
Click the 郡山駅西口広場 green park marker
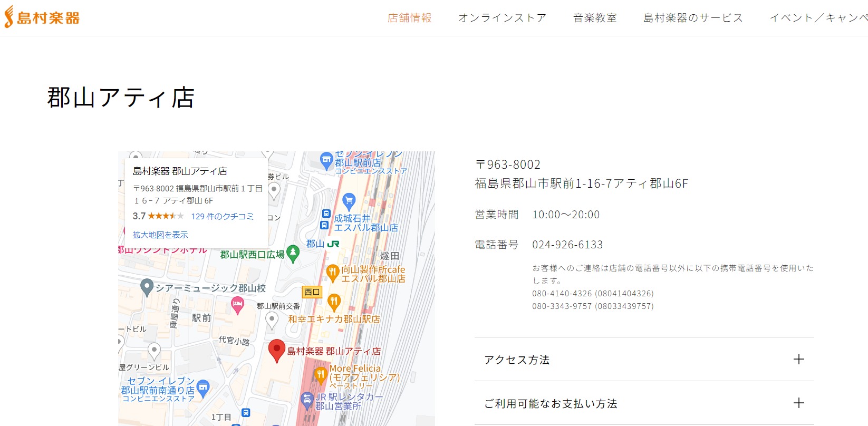pyautogui.click(x=293, y=255)
